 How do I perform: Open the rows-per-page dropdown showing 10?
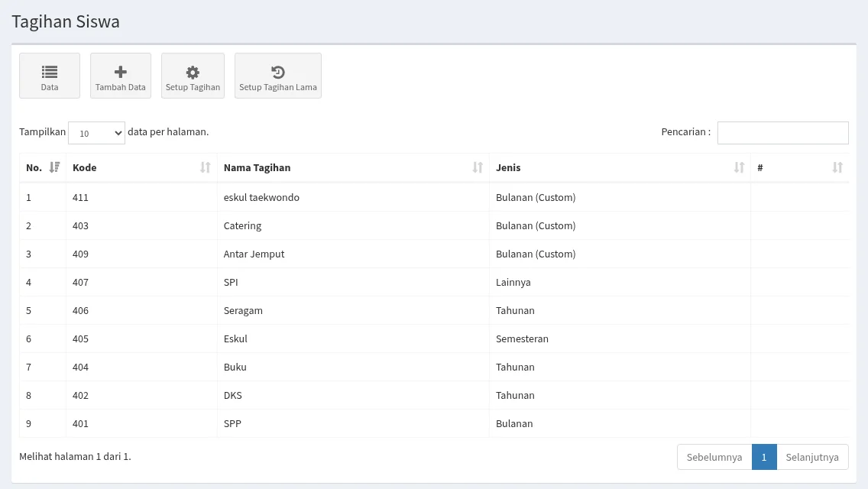click(96, 133)
